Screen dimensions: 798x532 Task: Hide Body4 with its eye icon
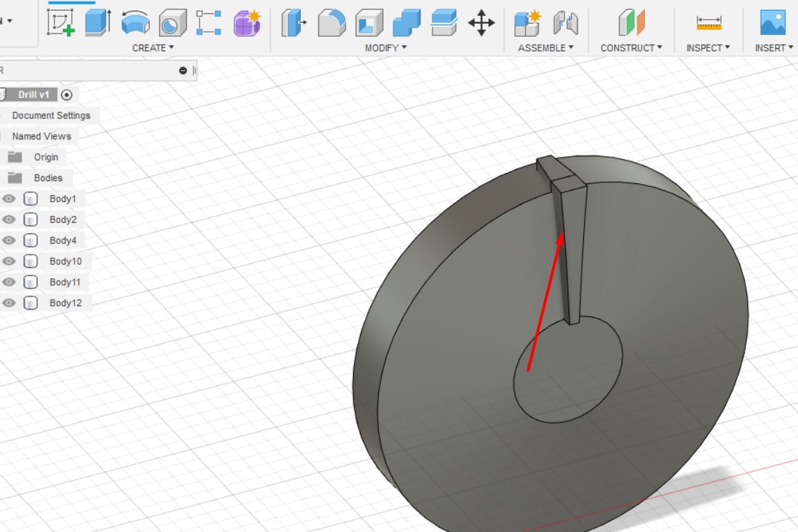point(8,240)
